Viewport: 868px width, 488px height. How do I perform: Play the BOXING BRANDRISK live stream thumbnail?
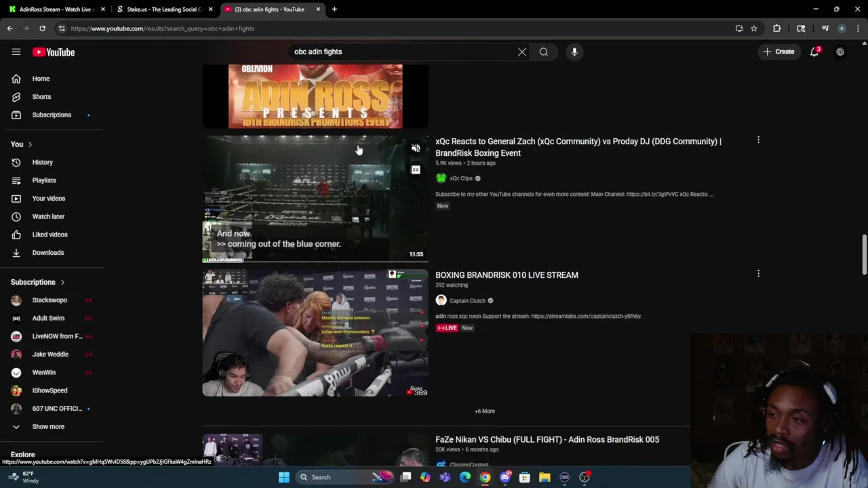coord(315,333)
